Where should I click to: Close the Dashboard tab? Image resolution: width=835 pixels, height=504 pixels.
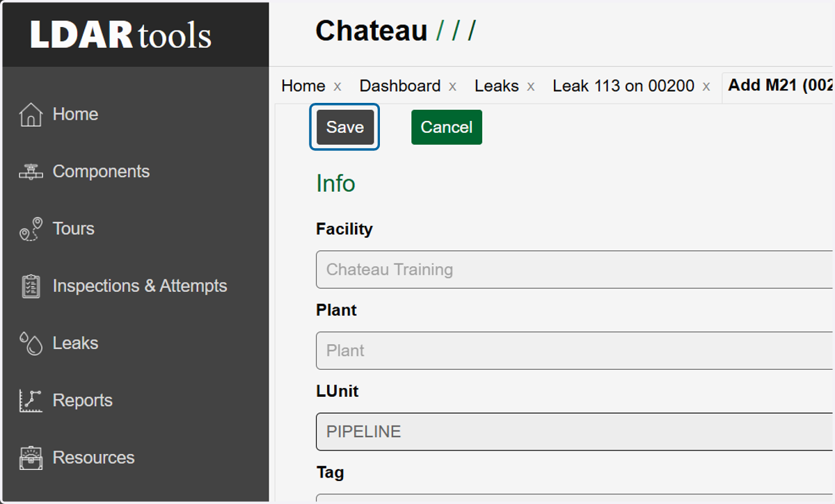[452, 87]
